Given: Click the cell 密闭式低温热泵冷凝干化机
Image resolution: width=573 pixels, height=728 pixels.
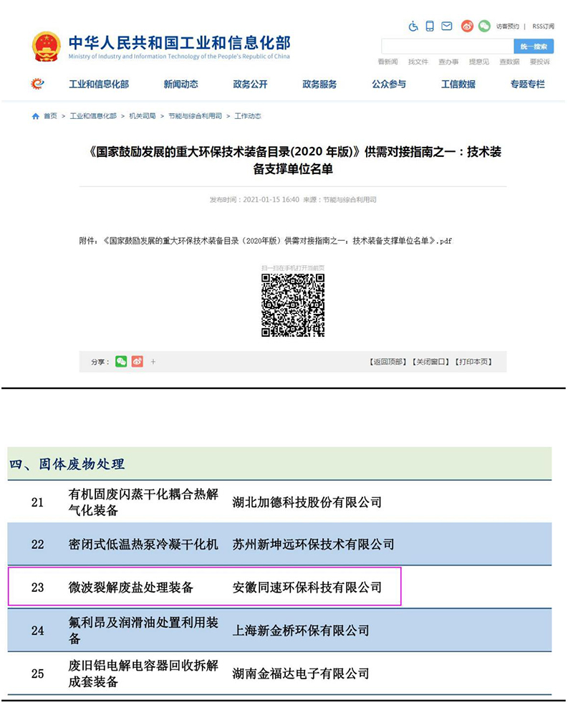Looking at the screenshot, I should tap(143, 544).
